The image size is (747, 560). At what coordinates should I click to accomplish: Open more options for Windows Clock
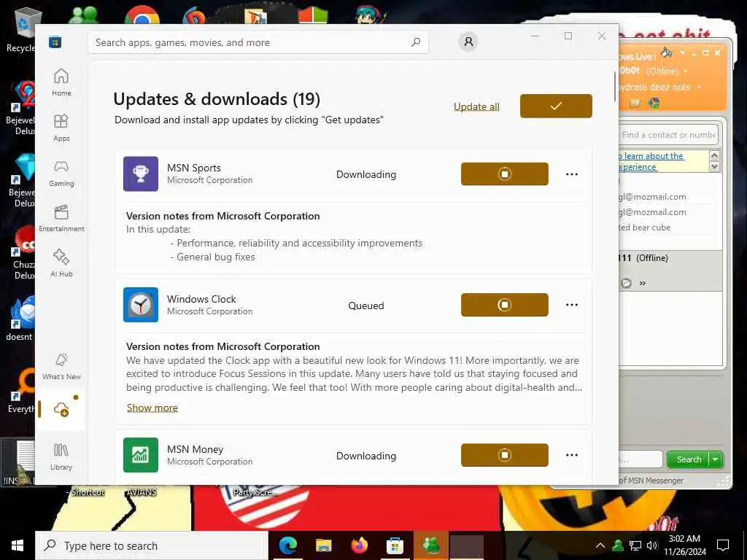click(x=572, y=305)
